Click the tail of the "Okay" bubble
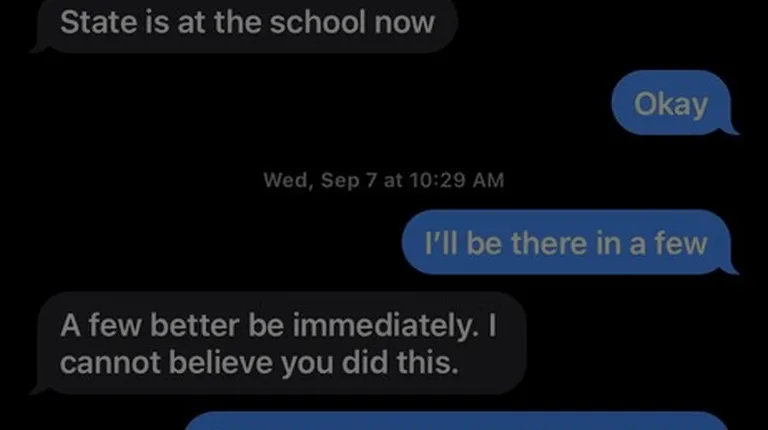Viewport: 768px width, 430px height. tap(732, 130)
